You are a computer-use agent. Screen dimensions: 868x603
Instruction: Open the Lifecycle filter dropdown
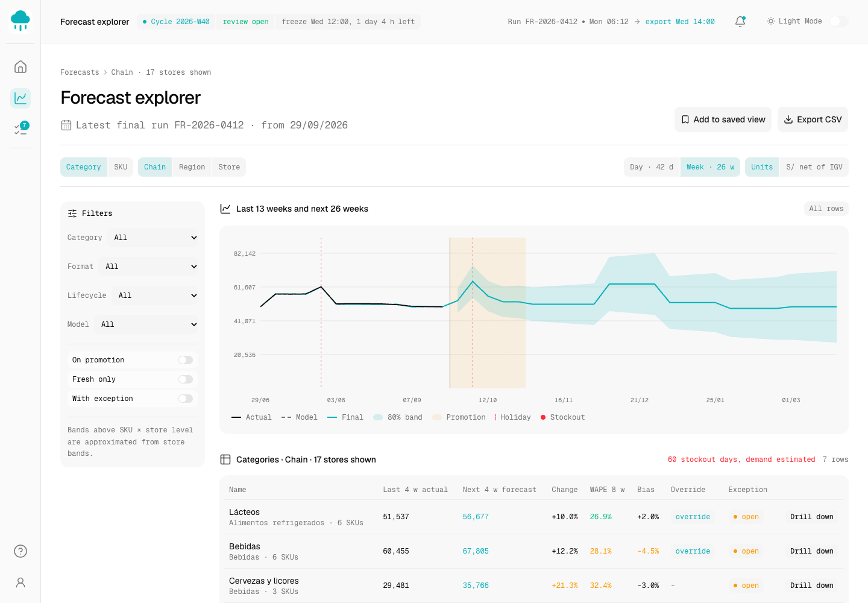pos(155,295)
